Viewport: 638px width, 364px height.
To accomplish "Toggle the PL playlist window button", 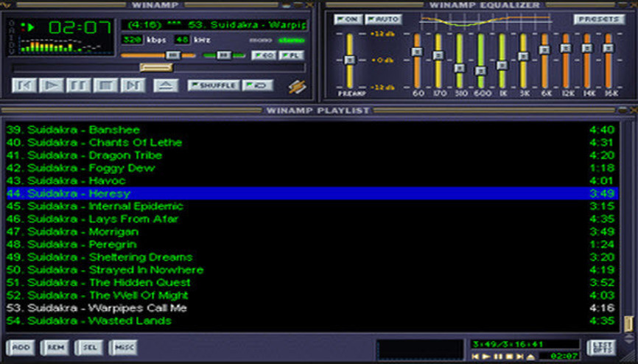I will [291, 55].
